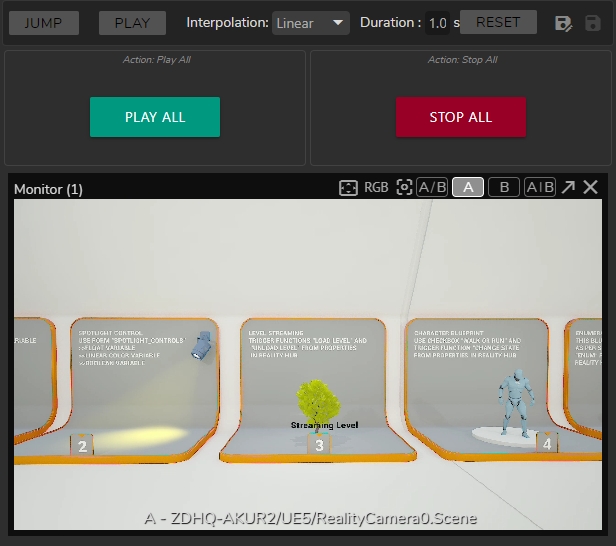616x546 pixels.
Task: Enable A/B comparison view
Action: point(432,187)
